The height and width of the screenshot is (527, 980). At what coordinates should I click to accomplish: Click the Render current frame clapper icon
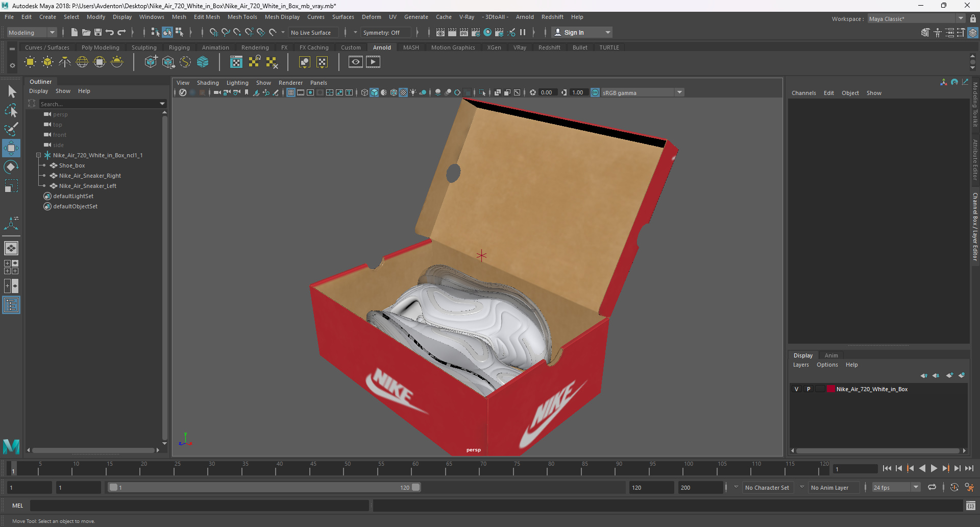tap(452, 32)
